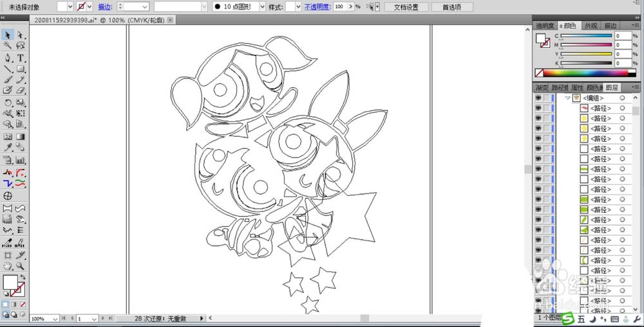Click the magenta M slider track
The height and width of the screenshot is (327, 644).
[586, 45]
